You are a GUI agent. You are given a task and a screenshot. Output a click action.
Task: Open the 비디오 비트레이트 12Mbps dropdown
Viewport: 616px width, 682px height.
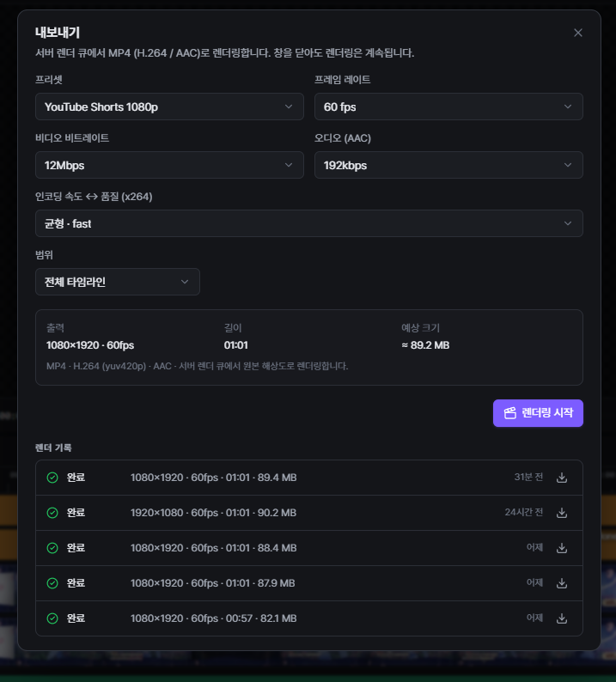click(169, 165)
